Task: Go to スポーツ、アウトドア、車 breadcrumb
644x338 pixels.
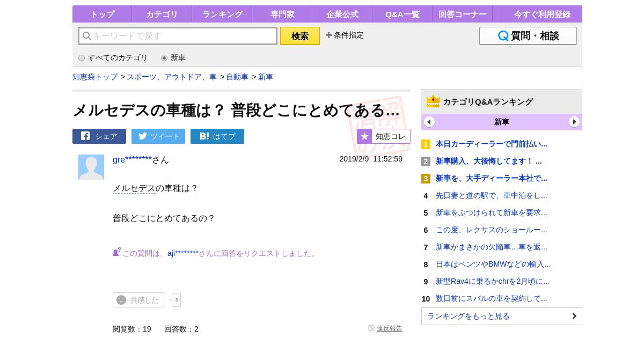Action: pyautogui.click(x=172, y=77)
